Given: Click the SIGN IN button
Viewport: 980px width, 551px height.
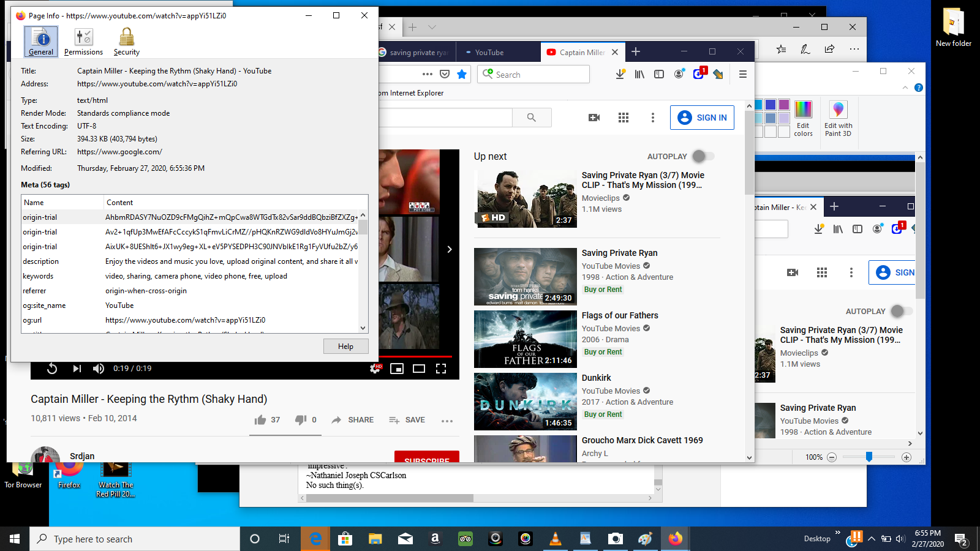Looking at the screenshot, I should tap(703, 118).
